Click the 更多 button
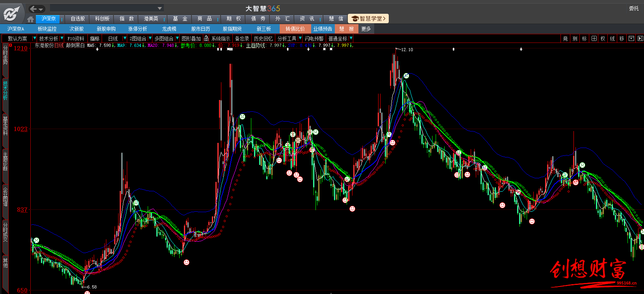This screenshot has width=644, height=294. (x=366, y=29)
